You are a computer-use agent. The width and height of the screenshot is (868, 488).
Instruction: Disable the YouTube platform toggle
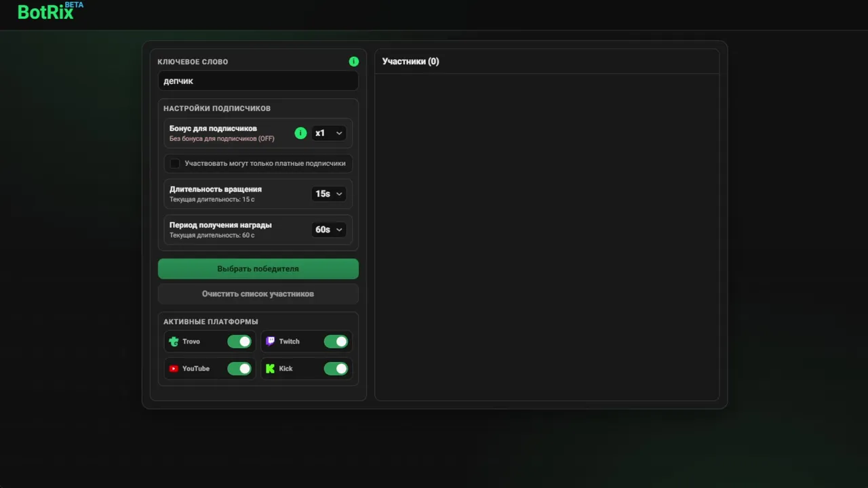(x=239, y=369)
